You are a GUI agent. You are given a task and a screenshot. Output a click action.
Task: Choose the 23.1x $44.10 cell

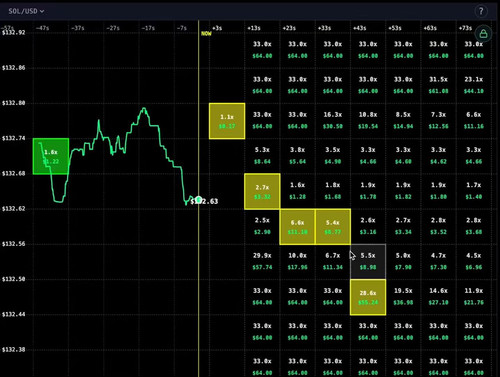pyautogui.click(x=474, y=85)
